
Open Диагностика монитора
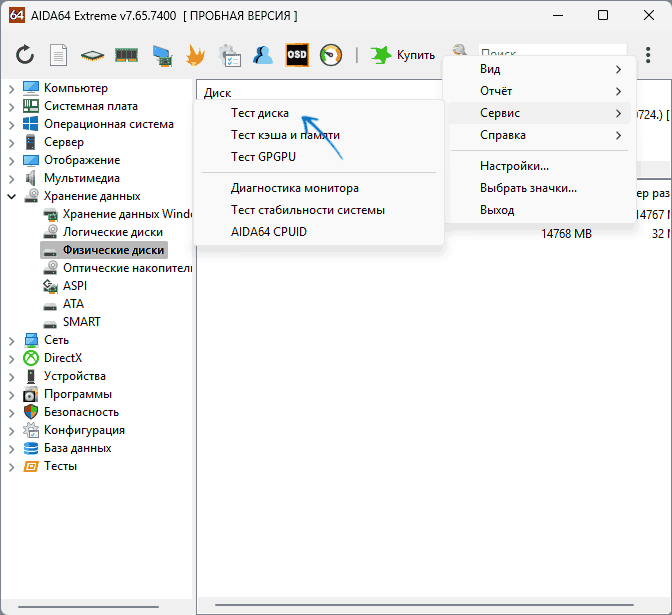(x=318, y=188)
